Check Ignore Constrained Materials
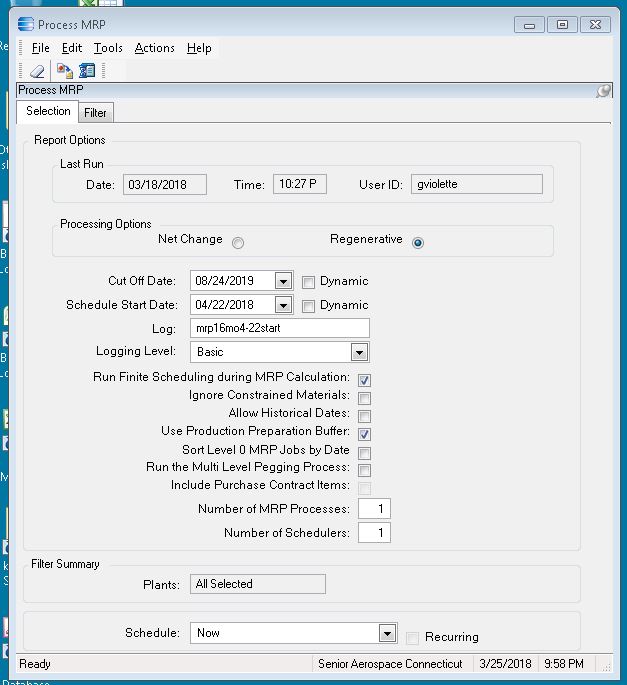627x685 pixels. click(364, 398)
